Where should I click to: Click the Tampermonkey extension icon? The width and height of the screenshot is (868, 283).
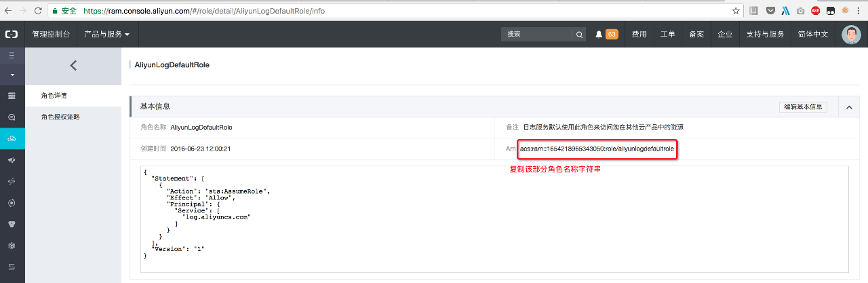click(831, 11)
